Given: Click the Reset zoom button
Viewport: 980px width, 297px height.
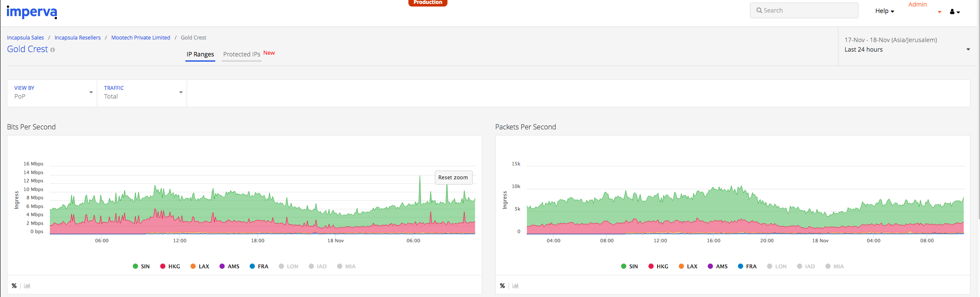Looking at the screenshot, I should click(453, 178).
